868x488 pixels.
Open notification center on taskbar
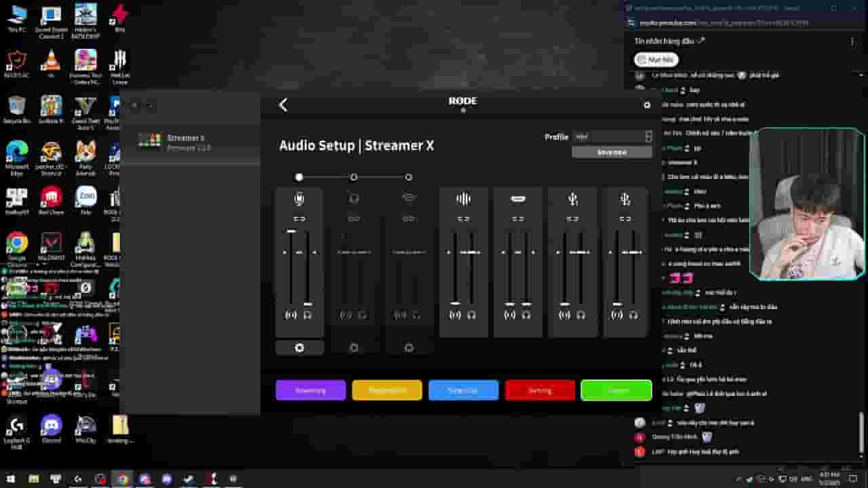[854, 479]
